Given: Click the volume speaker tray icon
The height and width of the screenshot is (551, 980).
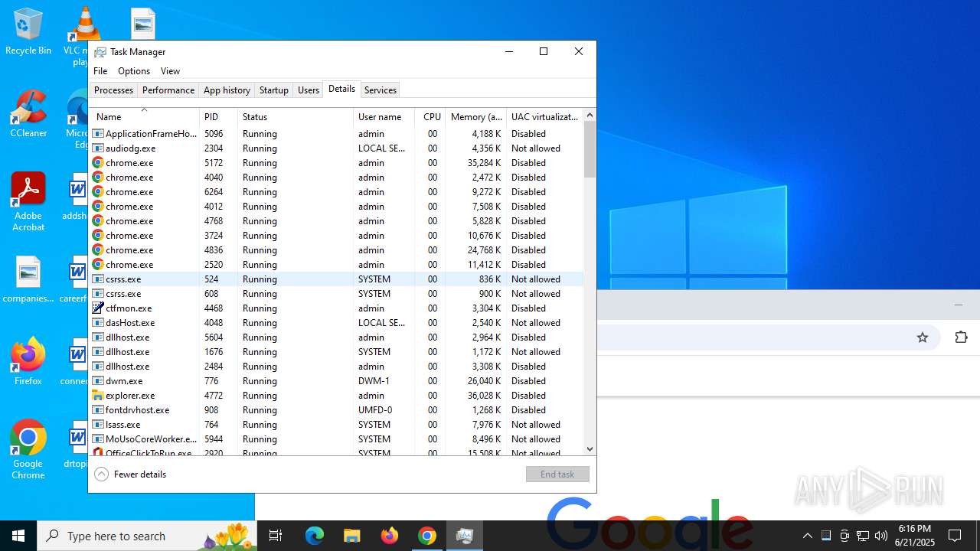Looking at the screenshot, I should click(881, 536).
